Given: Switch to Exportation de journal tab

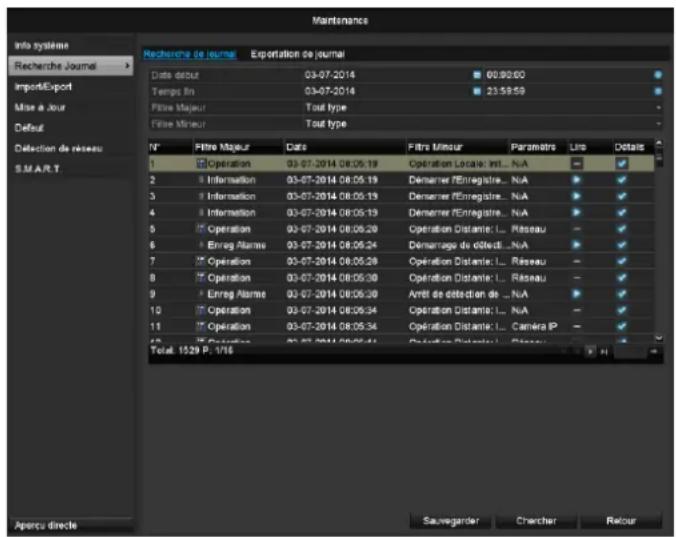Looking at the screenshot, I should click(x=297, y=54).
